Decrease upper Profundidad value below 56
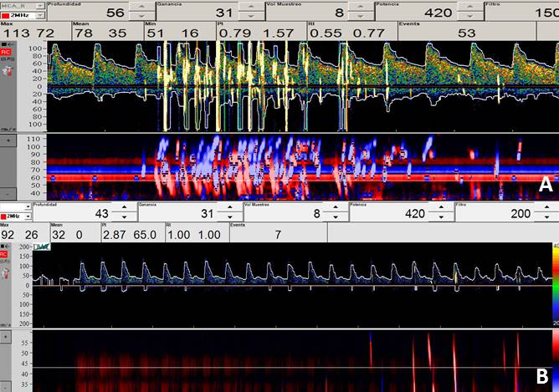Image resolution: width=559 pixels, height=392 pixels. click(x=144, y=18)
